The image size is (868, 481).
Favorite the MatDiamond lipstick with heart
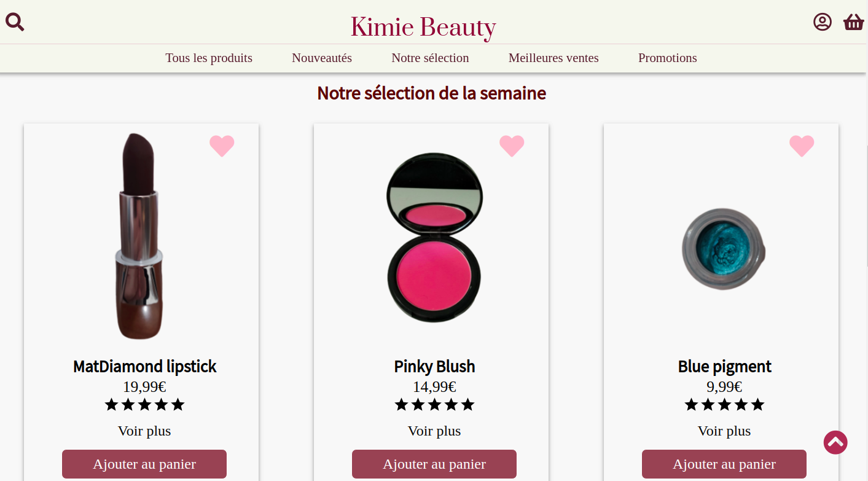[x=222, y=146]
